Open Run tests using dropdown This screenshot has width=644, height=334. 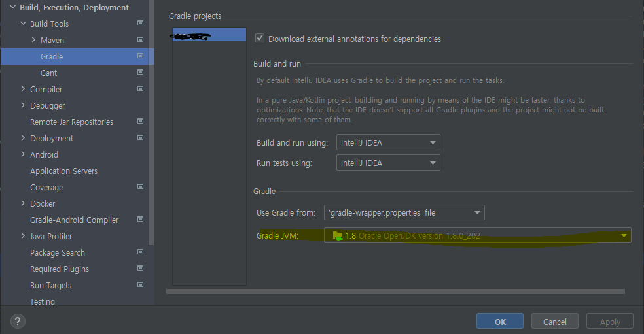click(x=388, y=163)
